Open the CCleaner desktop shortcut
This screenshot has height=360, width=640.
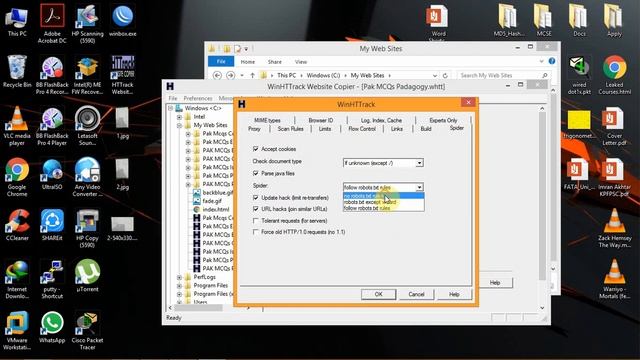click(x=17, y=225)
